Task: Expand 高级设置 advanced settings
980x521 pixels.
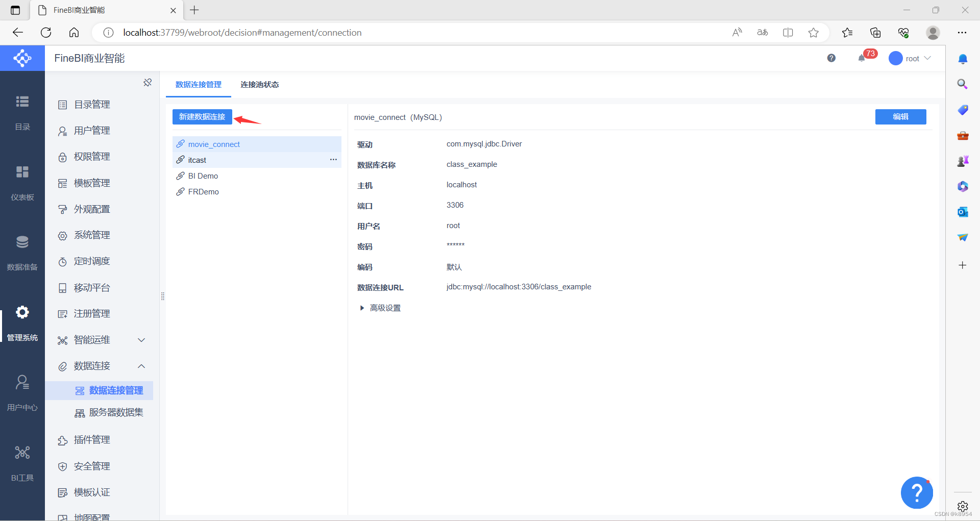Action: tap(380, 308)
